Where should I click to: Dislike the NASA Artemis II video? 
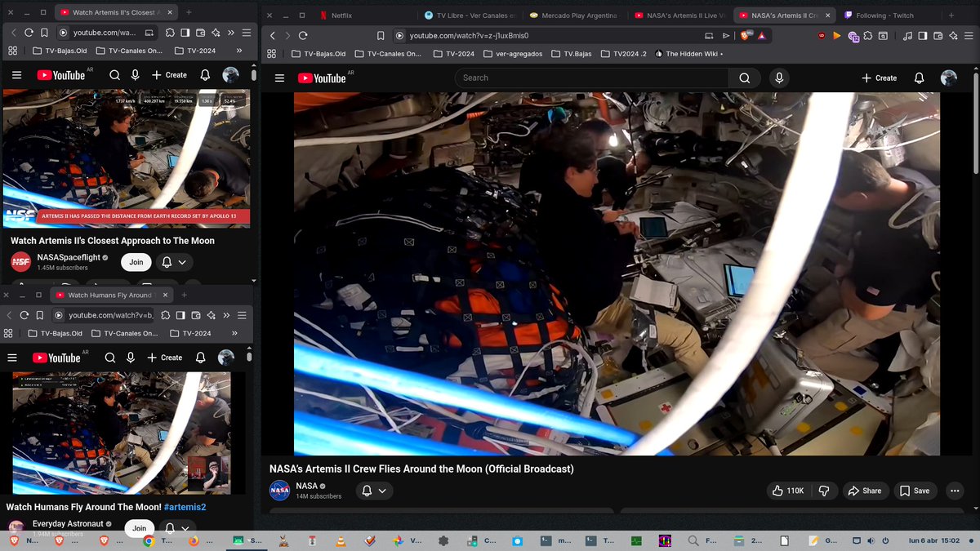[x=823, y=491]
